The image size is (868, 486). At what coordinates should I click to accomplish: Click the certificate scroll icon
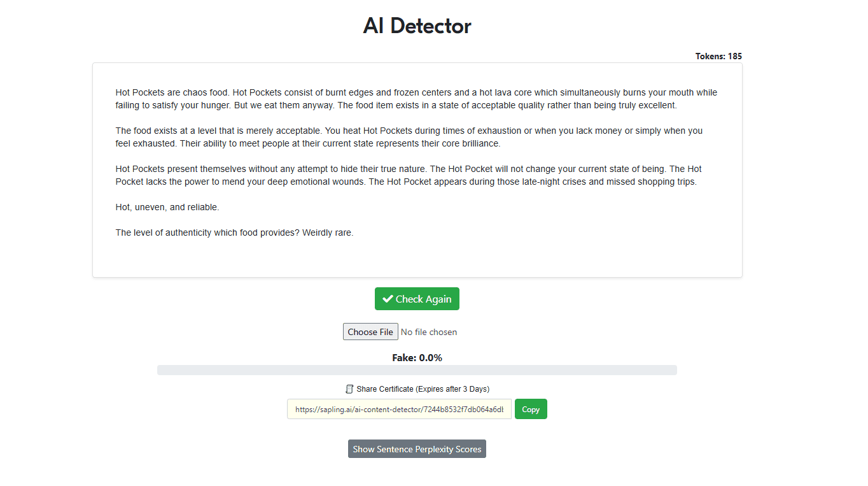point(349,389)
